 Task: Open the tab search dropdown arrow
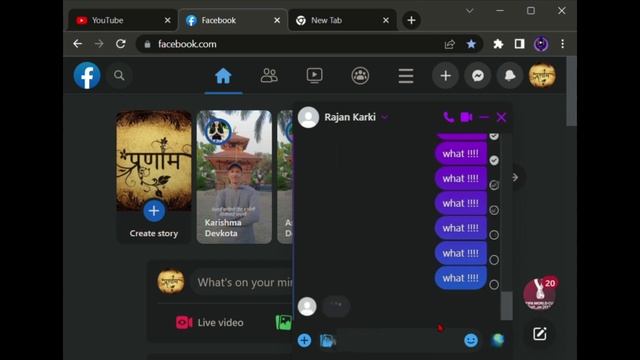(x=470, y=11)
